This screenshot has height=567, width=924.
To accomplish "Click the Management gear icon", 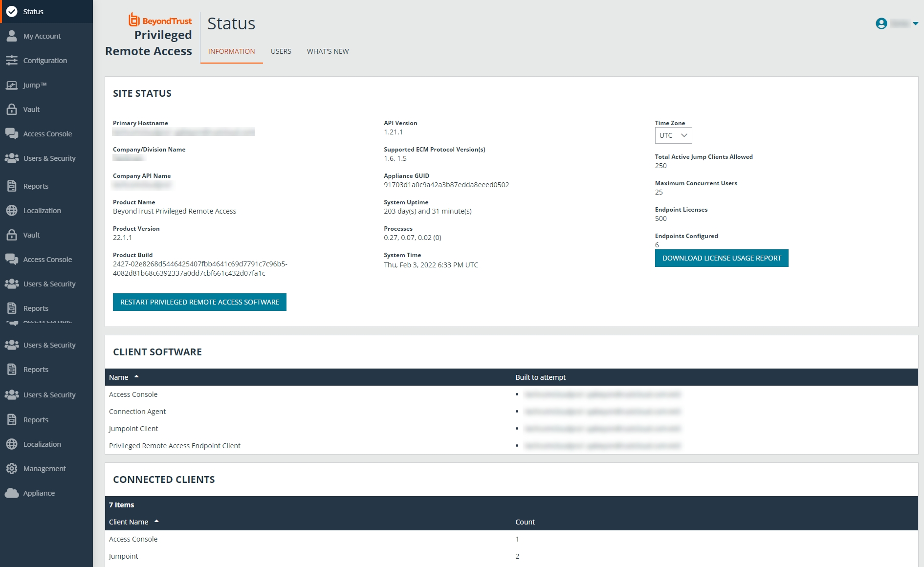I will point(12,468).
